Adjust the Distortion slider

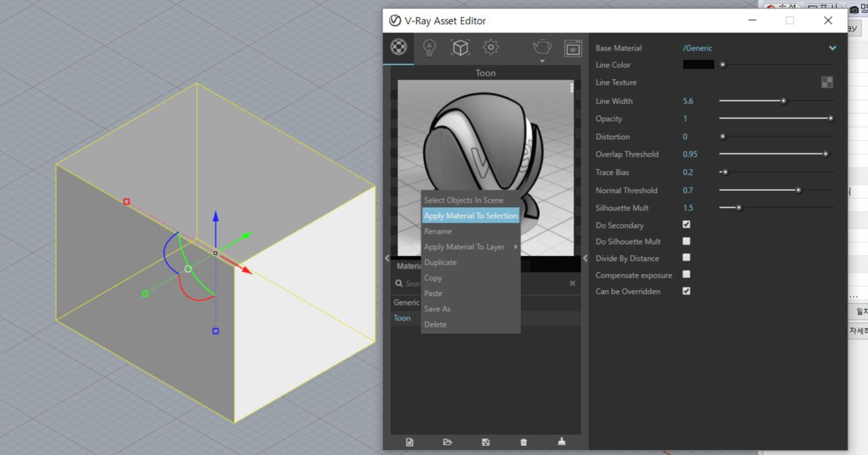pyautogui.click(x=777, y=137)
